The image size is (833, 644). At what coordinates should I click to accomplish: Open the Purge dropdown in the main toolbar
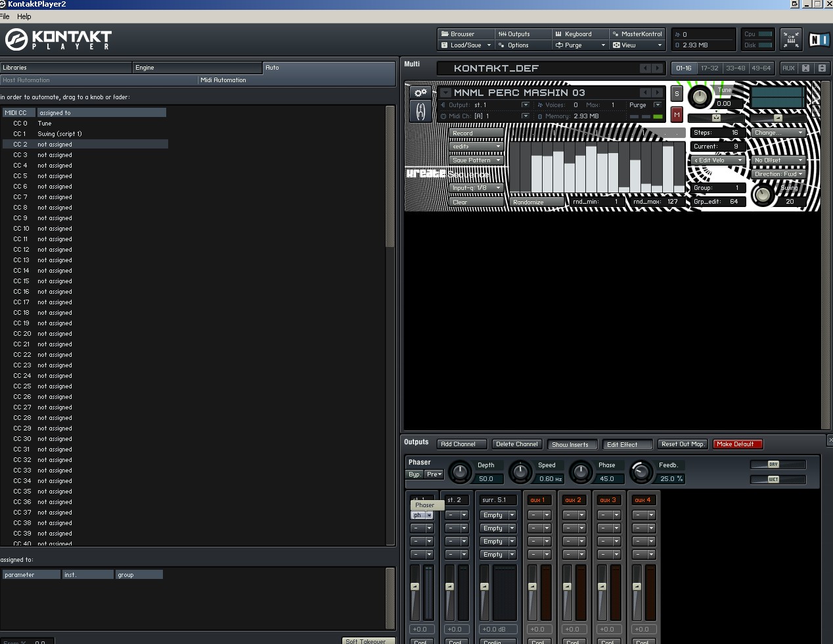[580, 45]
